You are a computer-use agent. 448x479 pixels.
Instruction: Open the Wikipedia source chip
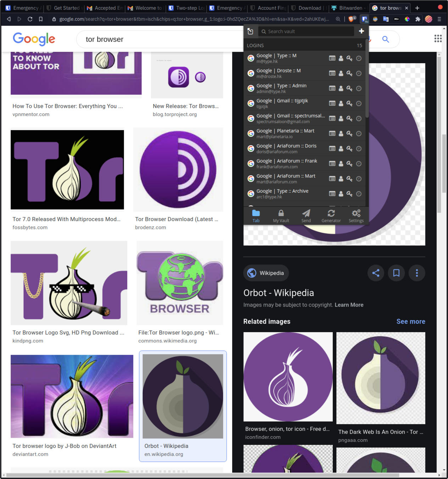[x=266, y=273]
